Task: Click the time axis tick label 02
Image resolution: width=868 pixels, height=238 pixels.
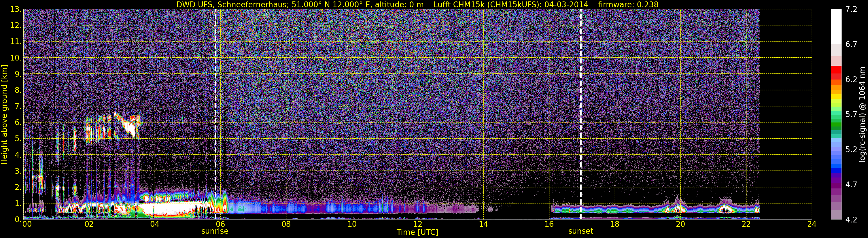Action: click(89, 224)
